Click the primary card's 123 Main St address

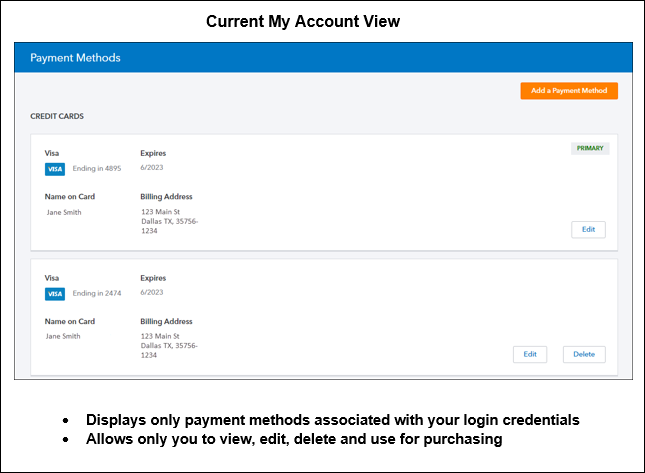(160, 212)
